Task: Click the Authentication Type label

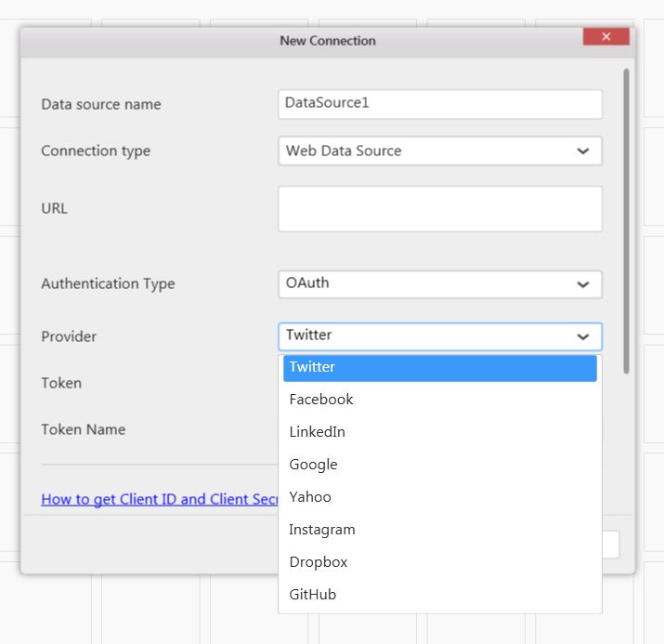Action: click(108, 283)
